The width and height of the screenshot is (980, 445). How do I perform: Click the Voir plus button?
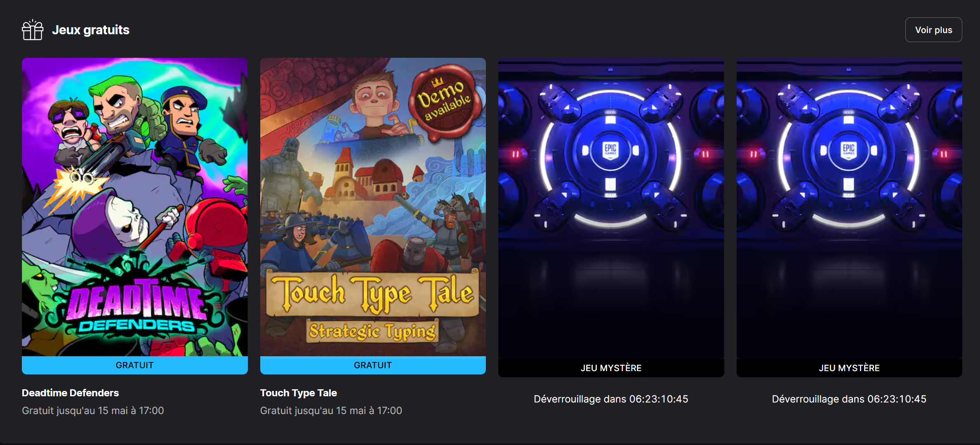933,30
